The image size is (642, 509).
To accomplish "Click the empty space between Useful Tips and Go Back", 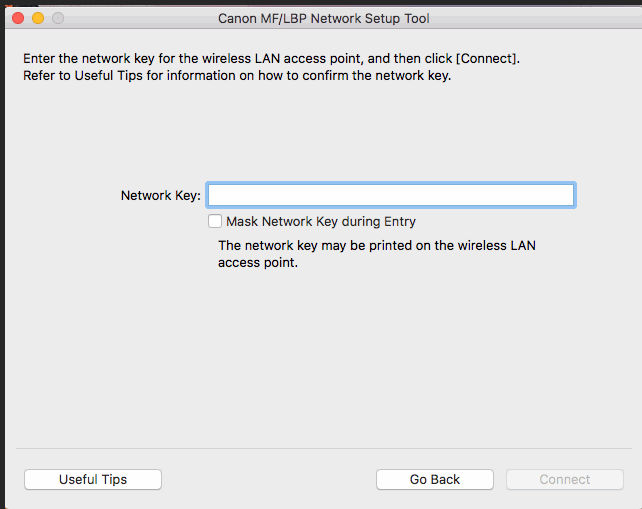I will (268, 479).
